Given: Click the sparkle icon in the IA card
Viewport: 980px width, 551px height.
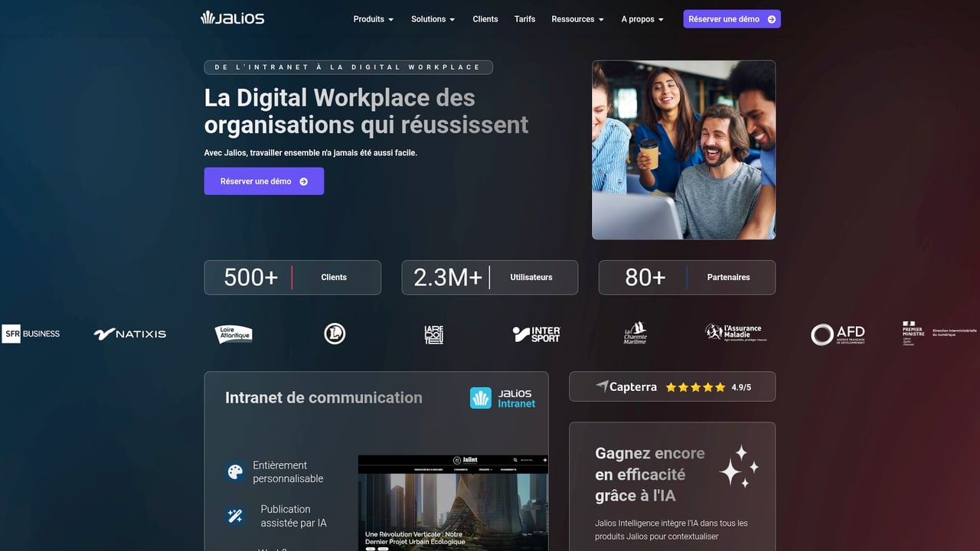Looking at the screenshot, I should 739,465.
